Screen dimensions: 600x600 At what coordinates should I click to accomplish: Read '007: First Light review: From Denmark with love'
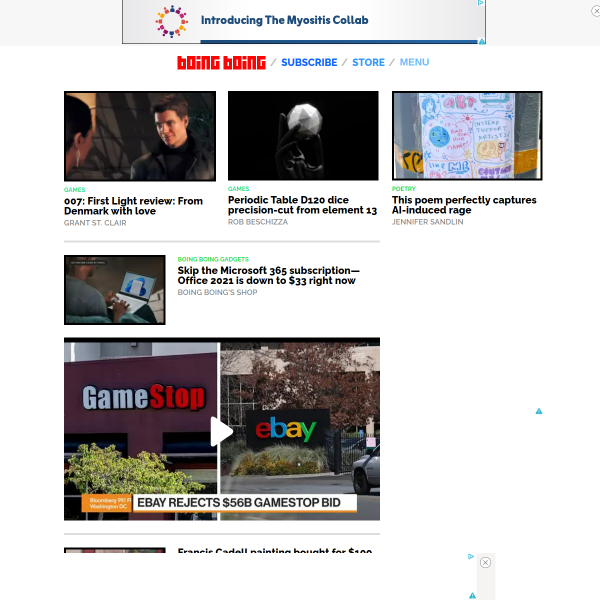click(133, 206)
